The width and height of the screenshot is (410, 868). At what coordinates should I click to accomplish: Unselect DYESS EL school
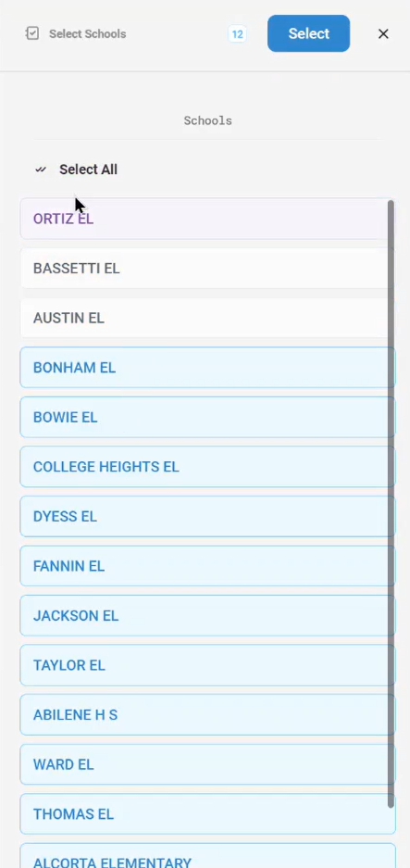point(207,517)
